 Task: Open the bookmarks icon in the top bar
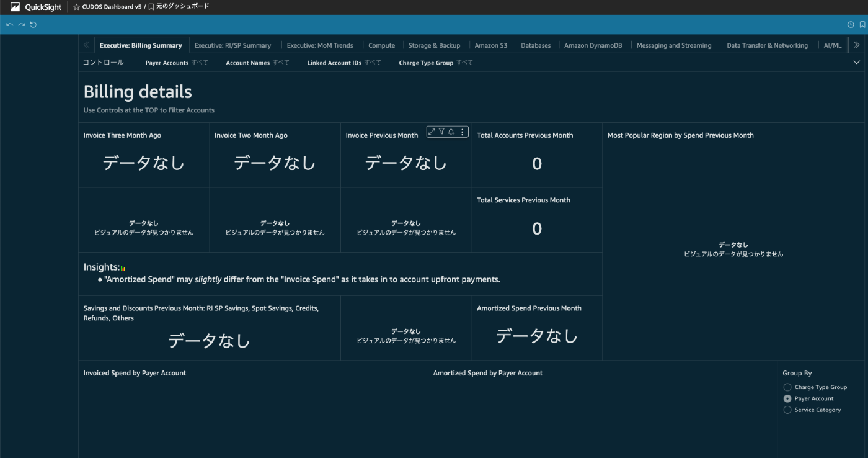[862, 24]
